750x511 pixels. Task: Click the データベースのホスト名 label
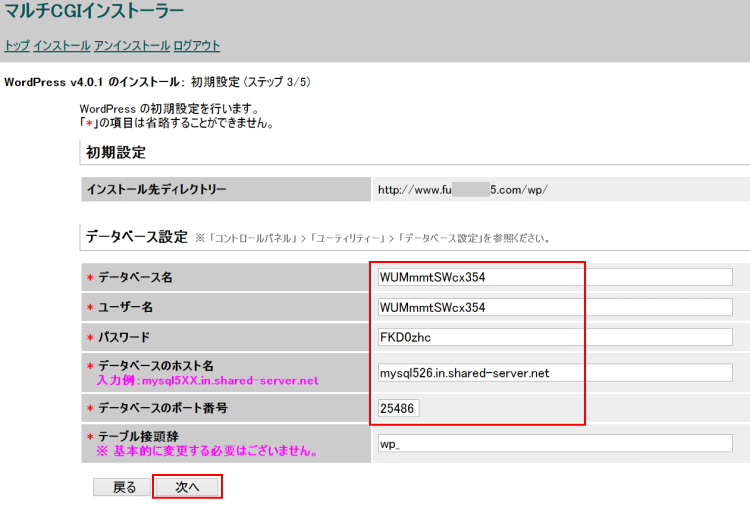(155, 366)
